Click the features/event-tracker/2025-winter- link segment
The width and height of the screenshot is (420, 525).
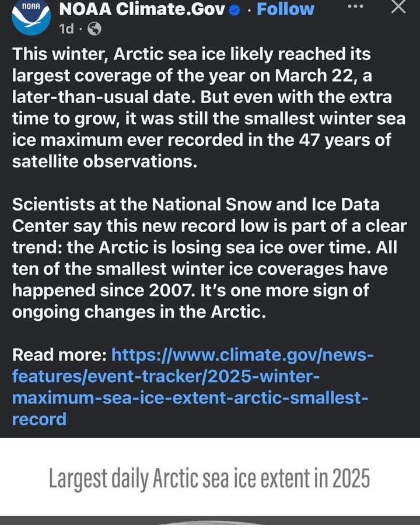[166, 376]
